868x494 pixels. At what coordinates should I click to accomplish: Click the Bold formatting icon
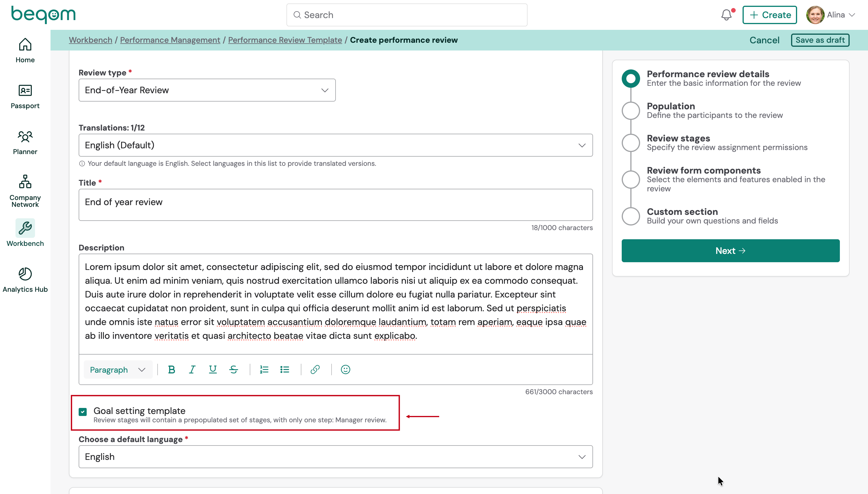pyautogui.click(x=171, y=369)
